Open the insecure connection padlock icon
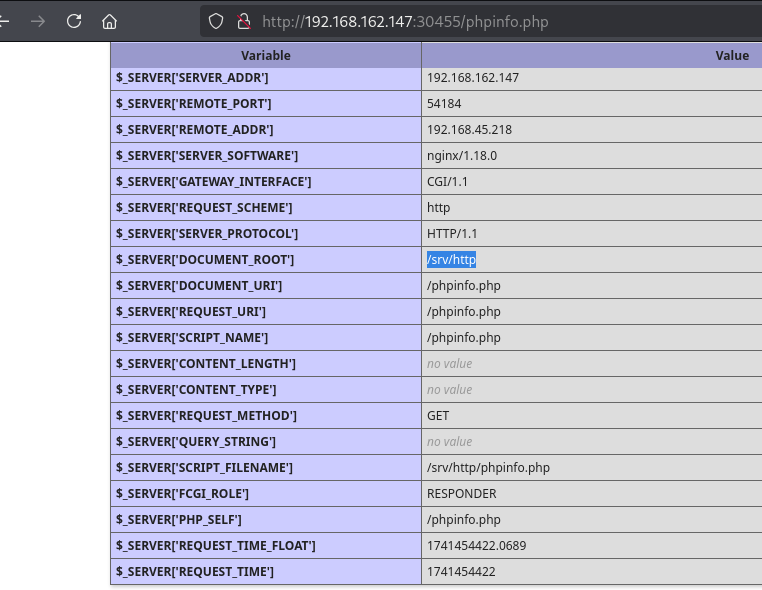 pos(244,21)
